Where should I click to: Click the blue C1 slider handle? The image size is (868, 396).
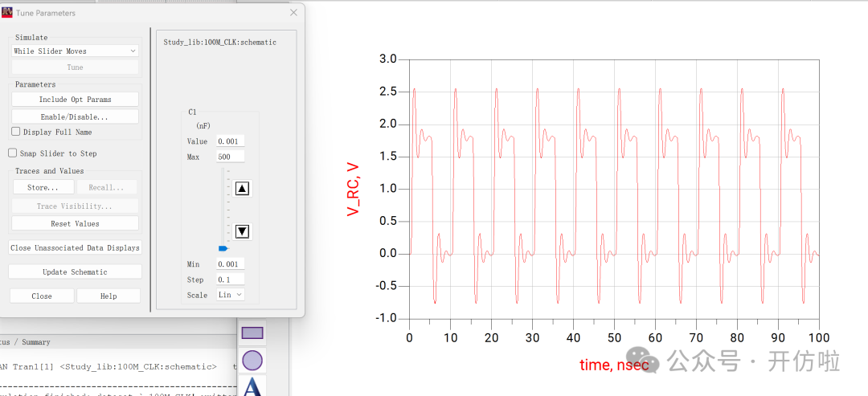pos(223,248)
